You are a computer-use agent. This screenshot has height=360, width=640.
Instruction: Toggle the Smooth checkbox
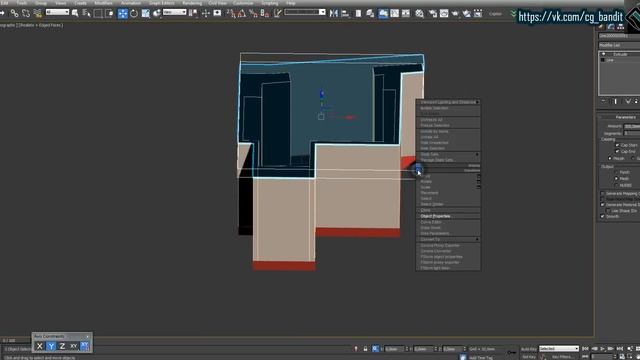click(x=602, y=216)
